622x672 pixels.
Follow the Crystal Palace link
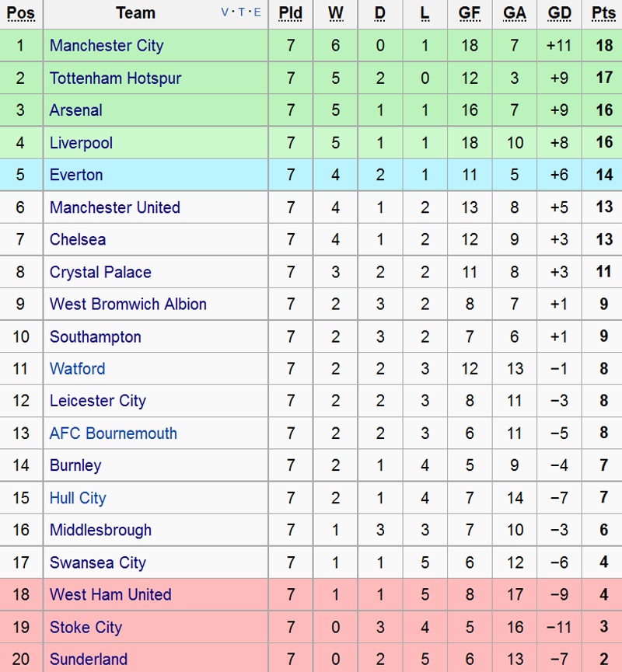(x=100, y=272)
